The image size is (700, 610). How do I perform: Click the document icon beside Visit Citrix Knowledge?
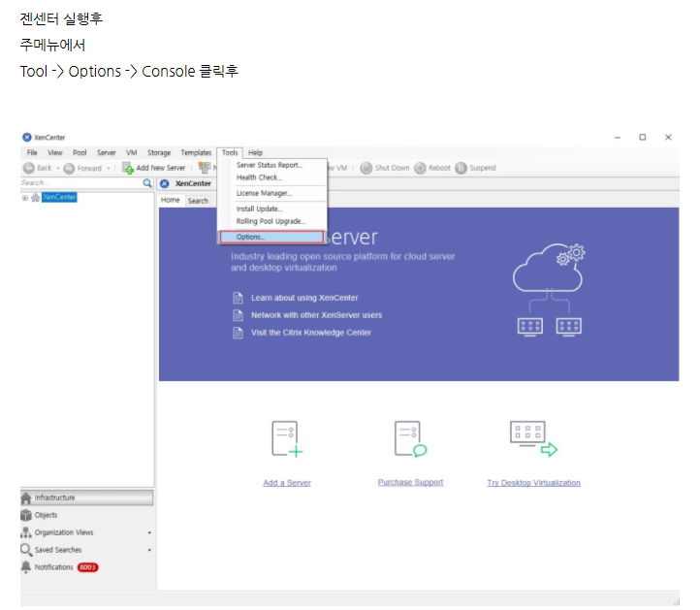(x=238, y=333)
